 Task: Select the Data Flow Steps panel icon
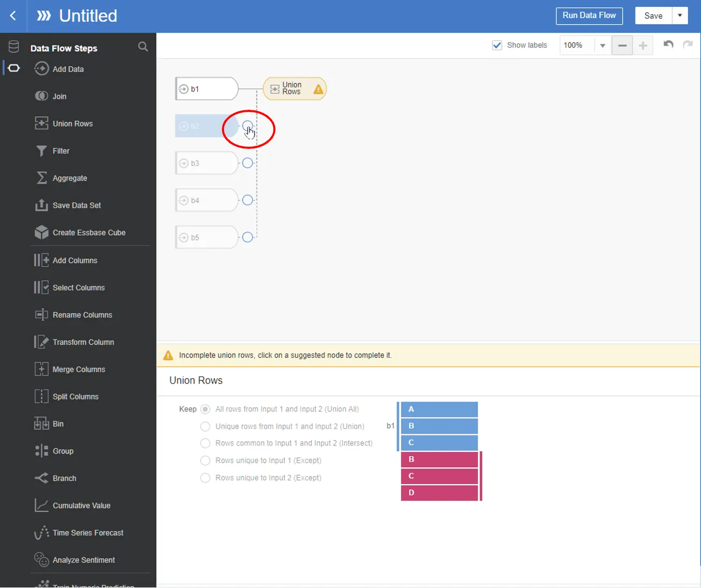[14, 68]
